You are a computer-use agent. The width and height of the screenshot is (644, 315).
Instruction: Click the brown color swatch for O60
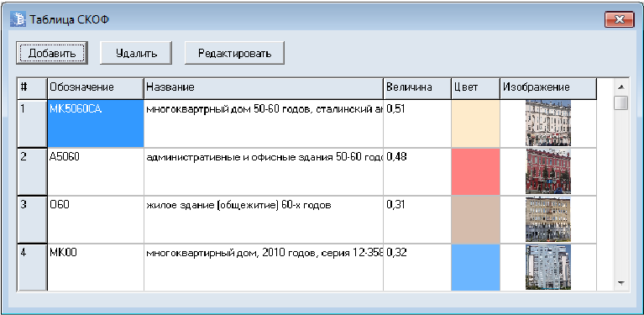475,219
